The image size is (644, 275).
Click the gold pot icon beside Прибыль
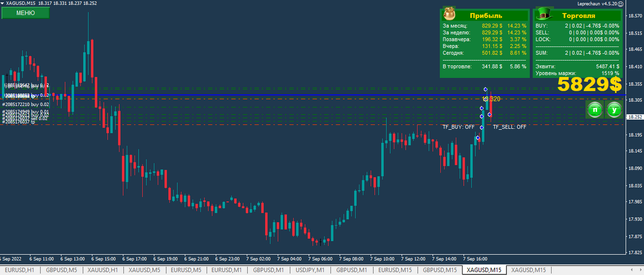coord(450,13)
